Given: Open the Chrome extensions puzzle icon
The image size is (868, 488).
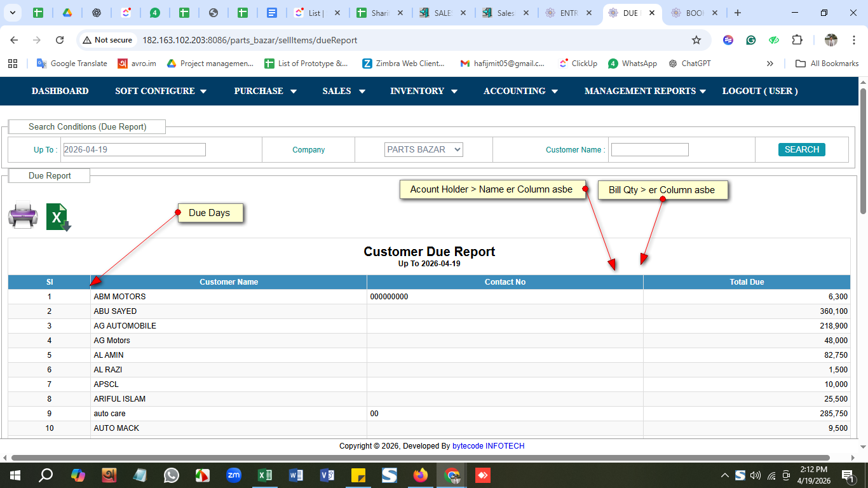Looking at the screenshot, I should (797, 40).
